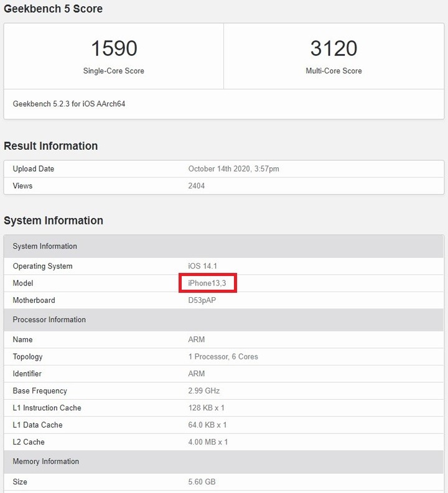Click the 'Base Frequency' label
448x493 pixels.
[x=40, y=391]
